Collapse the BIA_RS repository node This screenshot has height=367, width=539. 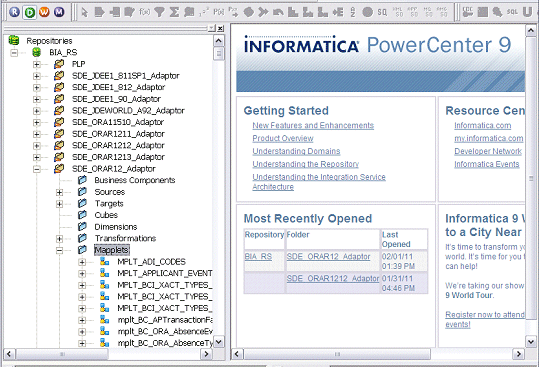coord(14,53)
